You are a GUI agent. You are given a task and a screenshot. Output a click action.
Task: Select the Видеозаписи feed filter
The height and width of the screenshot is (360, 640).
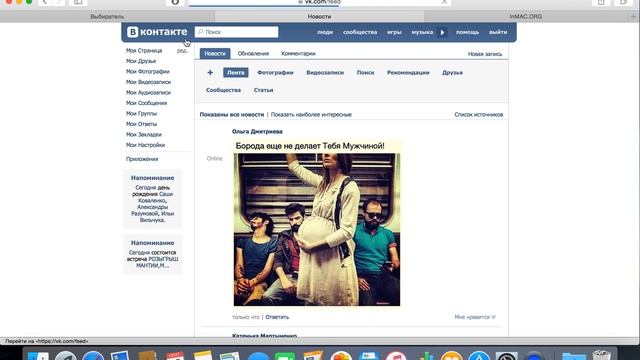(325, 73)
